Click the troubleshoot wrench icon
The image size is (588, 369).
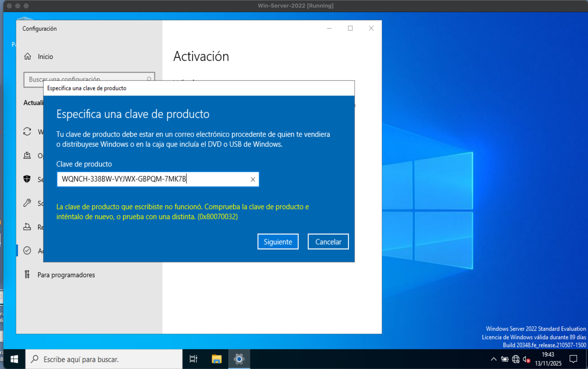[27, 203]
